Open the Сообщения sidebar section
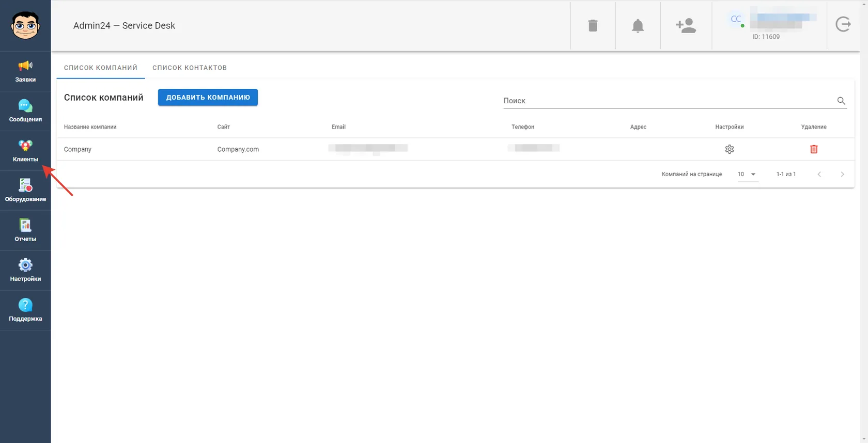868x443 pixels. point(25,111)
